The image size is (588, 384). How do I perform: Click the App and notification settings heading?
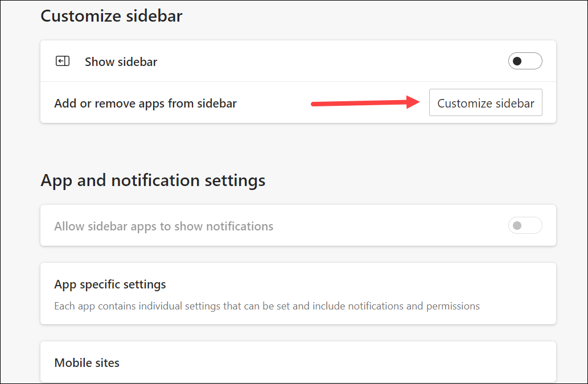click(x=153, y=180)
